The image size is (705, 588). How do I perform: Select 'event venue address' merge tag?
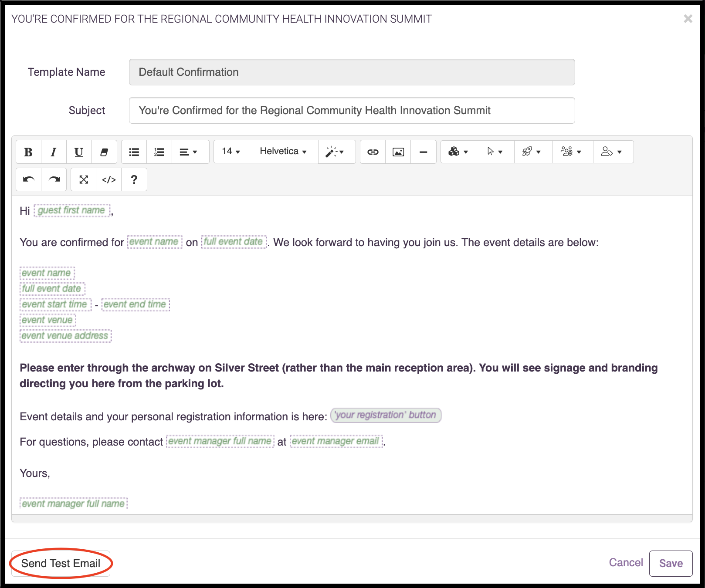tap(65, 336)
